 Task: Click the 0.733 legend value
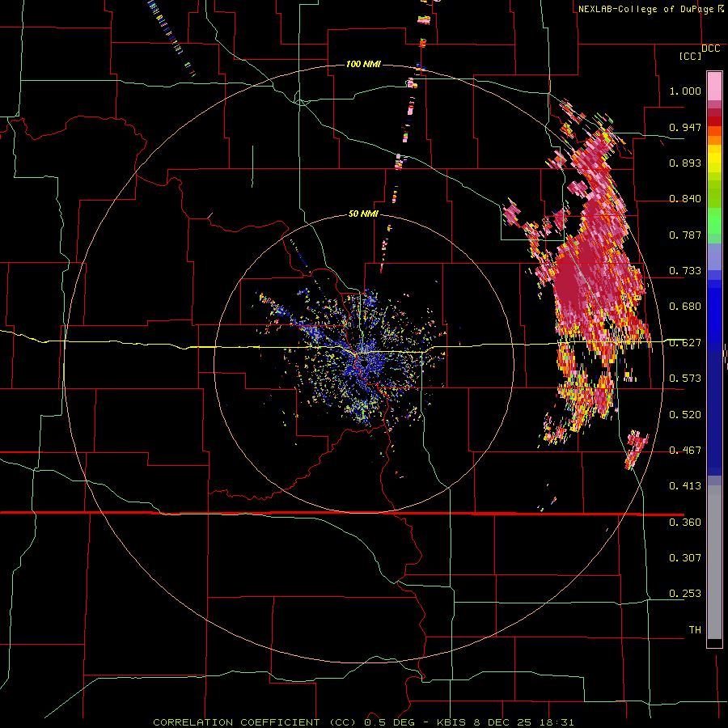tap(685, 271)
